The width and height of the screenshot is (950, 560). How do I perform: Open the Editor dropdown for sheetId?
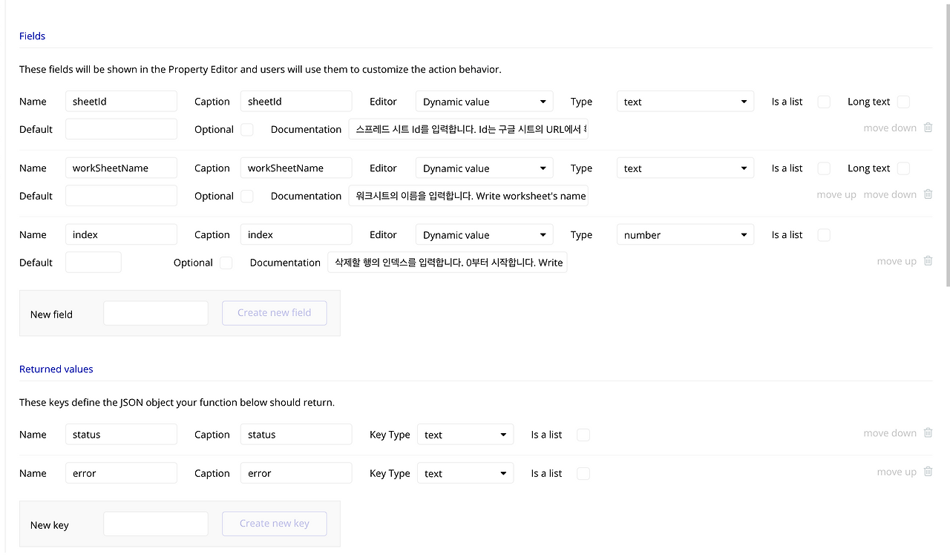tap(484, 101)
